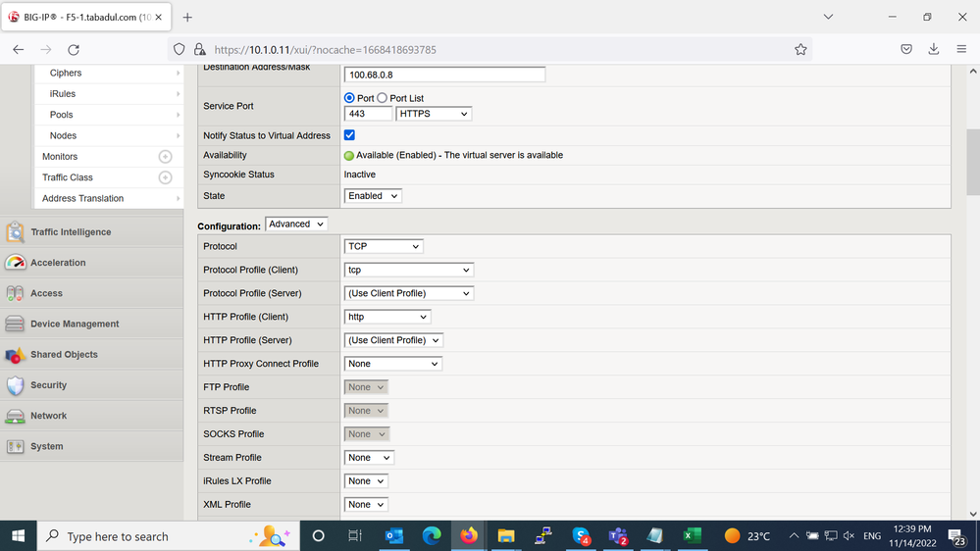This screenshot has width=980, height=551.
Task: Select the Port radio button
Action: pyautogui.click(x=350, y=98)
